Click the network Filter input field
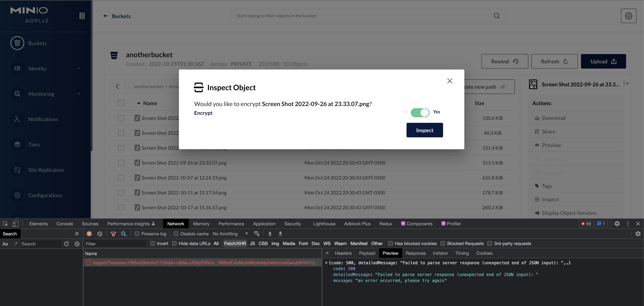This screenshot has width=644, height=306. [115, 244]
